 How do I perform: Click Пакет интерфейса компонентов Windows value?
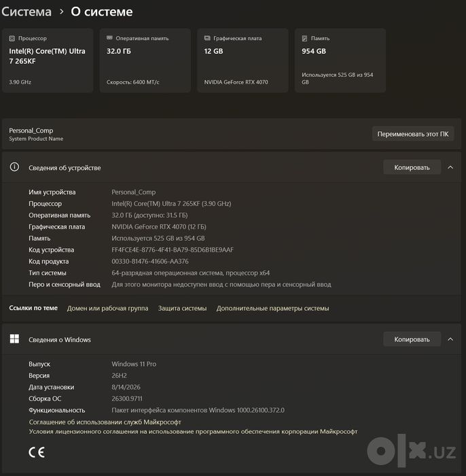198,410
